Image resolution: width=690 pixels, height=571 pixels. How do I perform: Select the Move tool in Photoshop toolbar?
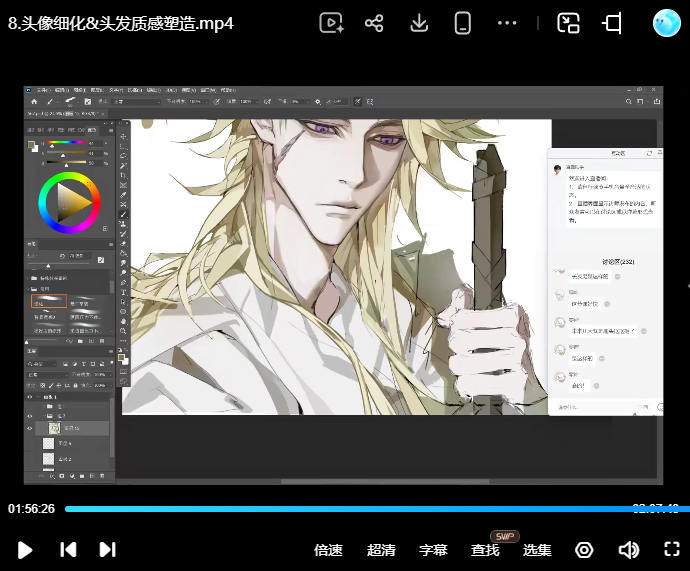pyautogui.click(x=124, y=136)
